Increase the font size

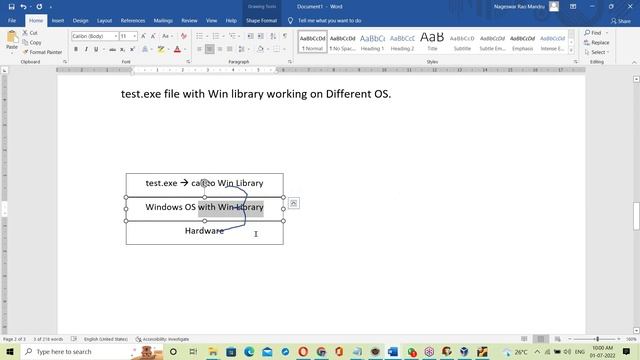pos(143,36)
